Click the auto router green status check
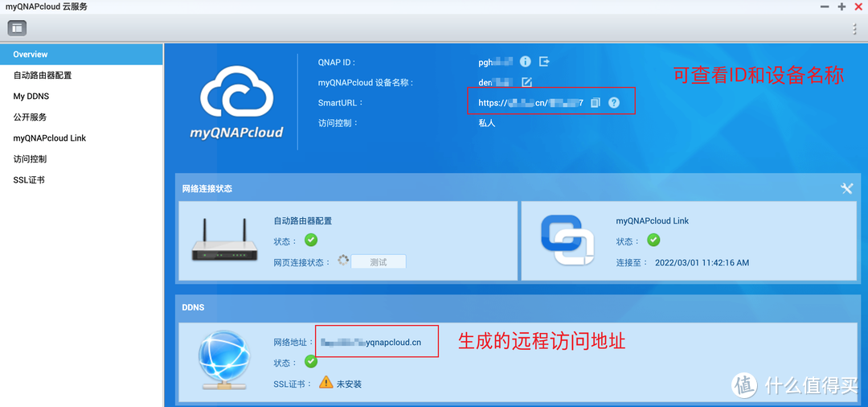This screenshot has width=868, height=407. tap(311, 240)
